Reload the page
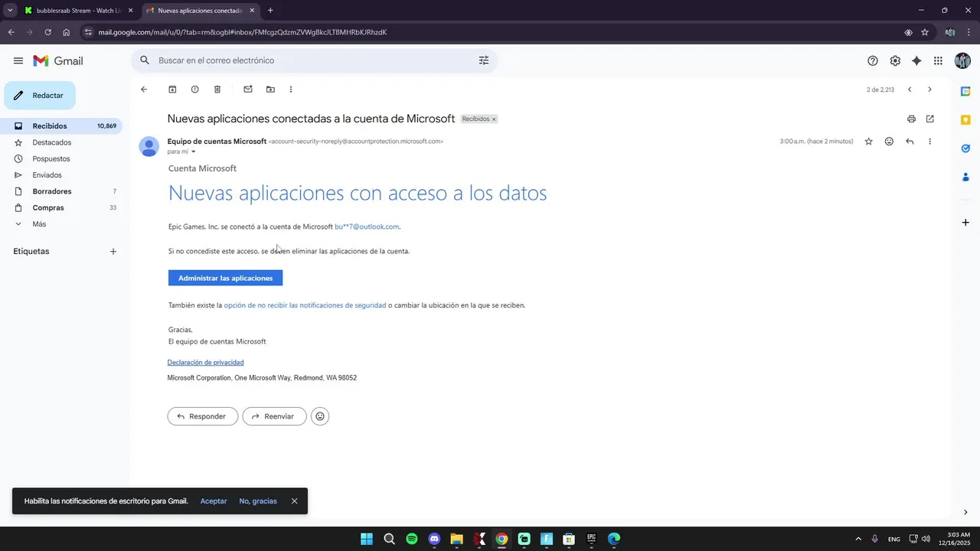This screenshot has height=551, width=980. (47, 32)
